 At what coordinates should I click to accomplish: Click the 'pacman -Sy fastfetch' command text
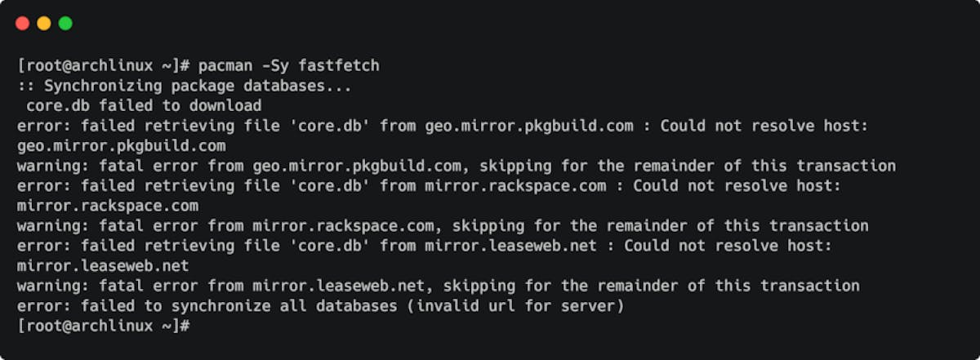tap(289, 65)
